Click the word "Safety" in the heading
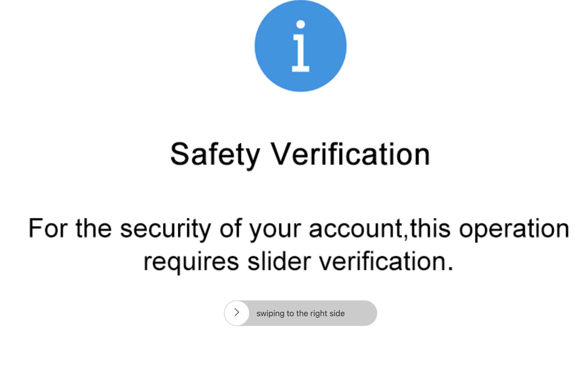Viewport: 588px width, 367px height. [215, 155]
